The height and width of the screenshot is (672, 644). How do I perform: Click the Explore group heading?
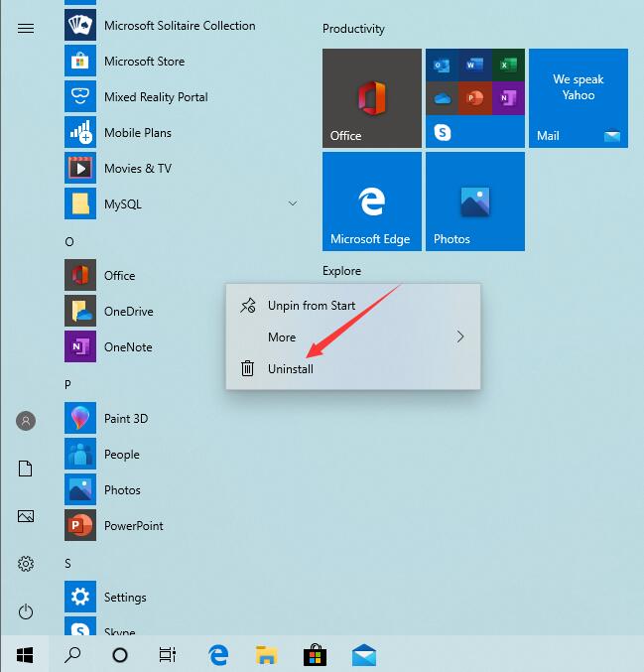[341, 271]
